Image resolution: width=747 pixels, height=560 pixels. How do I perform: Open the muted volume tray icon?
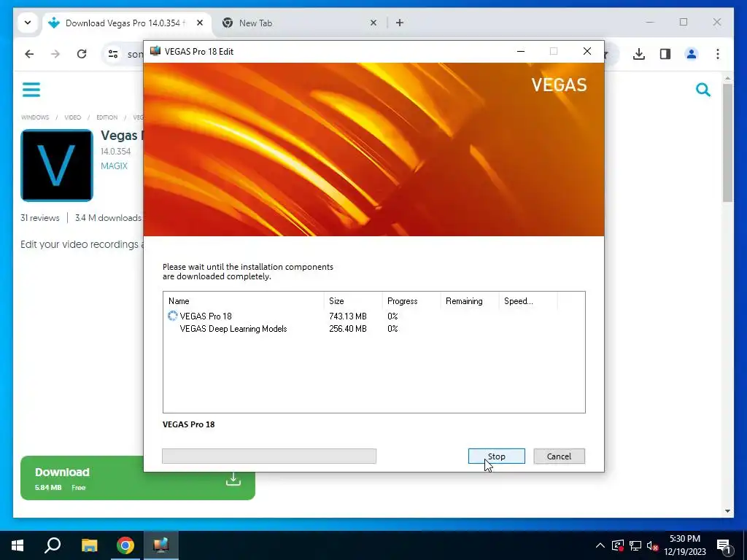coord(652,545)
